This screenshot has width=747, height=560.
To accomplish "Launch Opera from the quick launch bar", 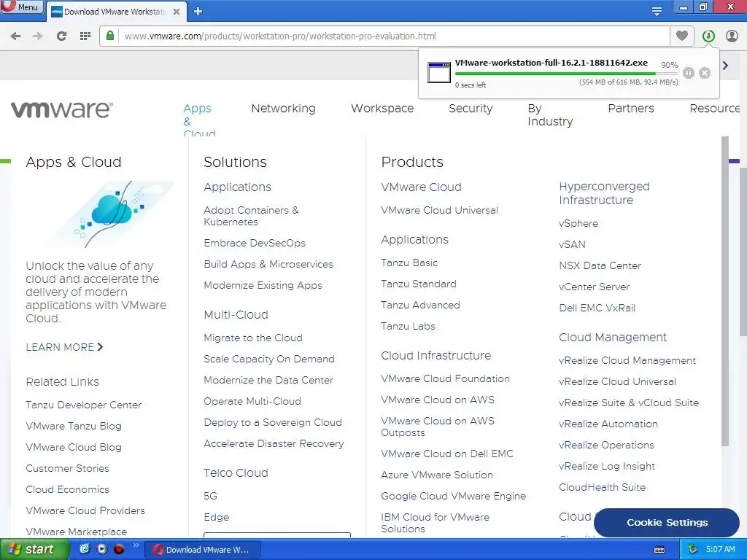I will (x=119, y=549).
